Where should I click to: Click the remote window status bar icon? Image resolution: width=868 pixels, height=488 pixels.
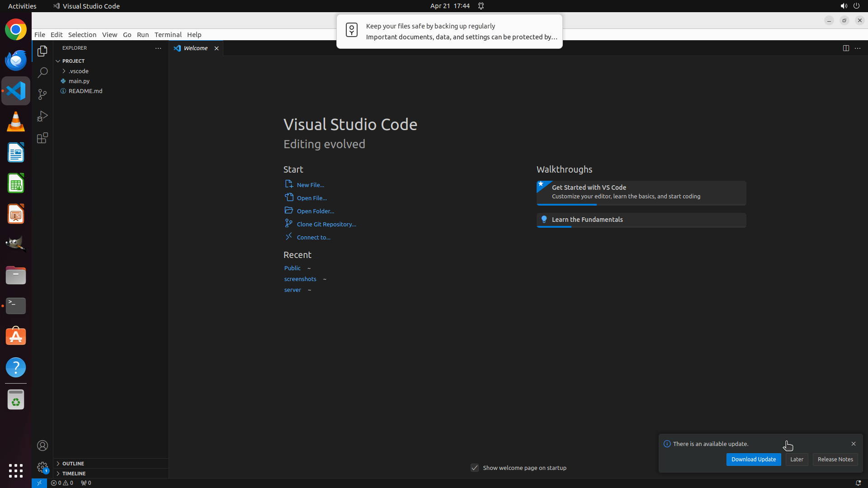pos(39,483)
